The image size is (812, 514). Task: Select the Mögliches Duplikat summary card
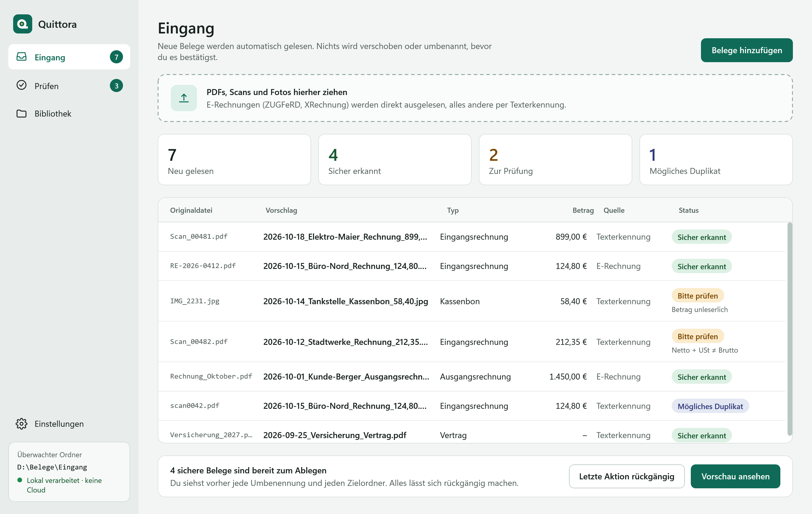716,160
